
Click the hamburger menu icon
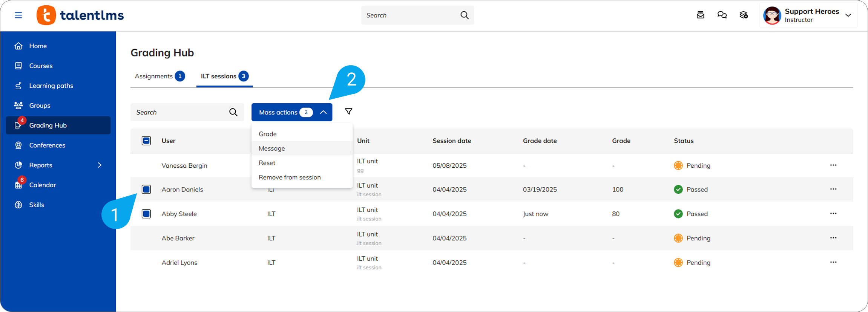18,15
